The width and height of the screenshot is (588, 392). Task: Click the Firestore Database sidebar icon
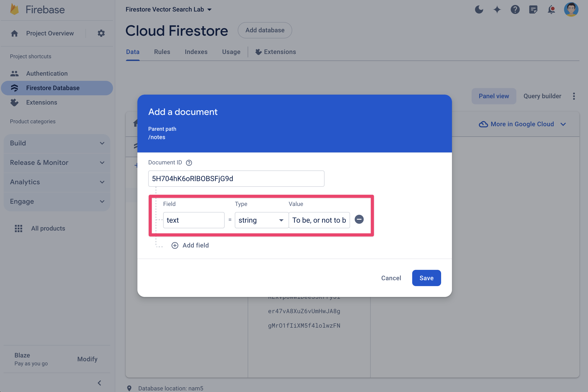coord(15,88)
